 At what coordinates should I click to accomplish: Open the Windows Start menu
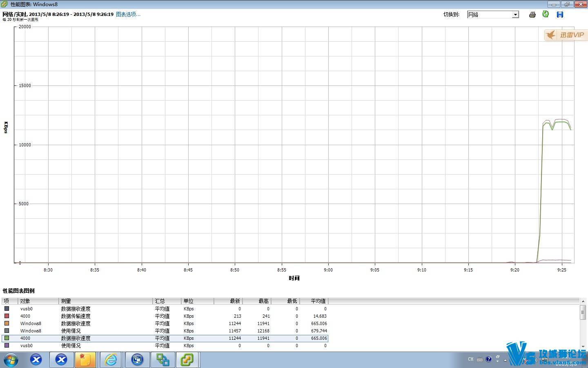11,360
